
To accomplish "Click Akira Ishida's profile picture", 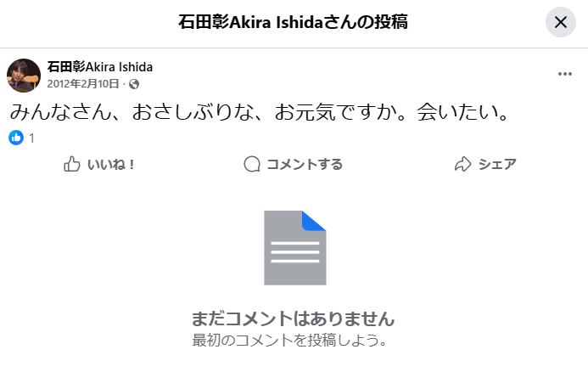I will [x=24, y=76].
